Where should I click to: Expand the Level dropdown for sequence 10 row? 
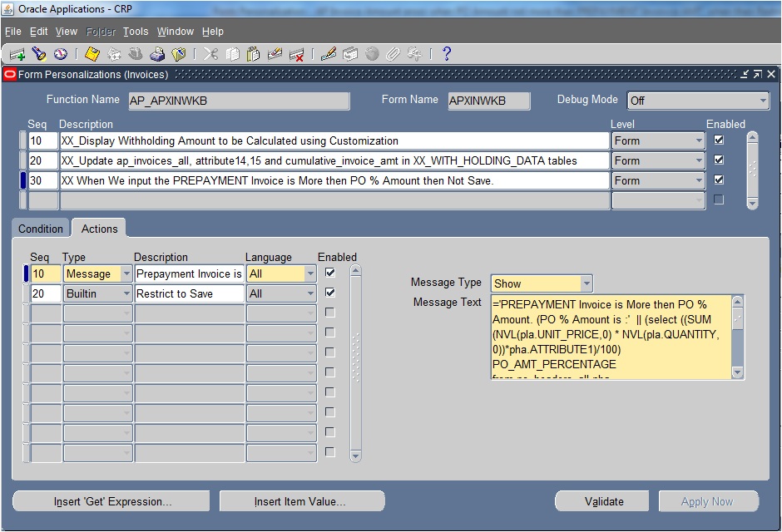click(x=701, y=140)
